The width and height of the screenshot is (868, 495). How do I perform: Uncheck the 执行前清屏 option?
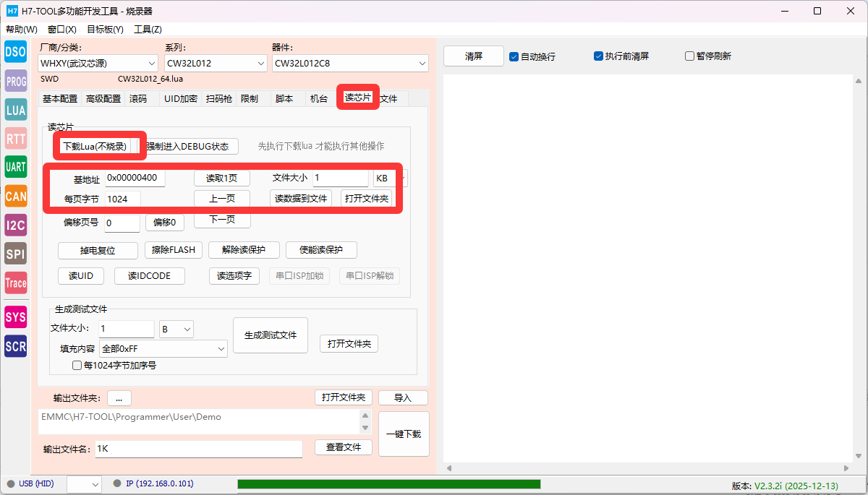click(598, 56)
